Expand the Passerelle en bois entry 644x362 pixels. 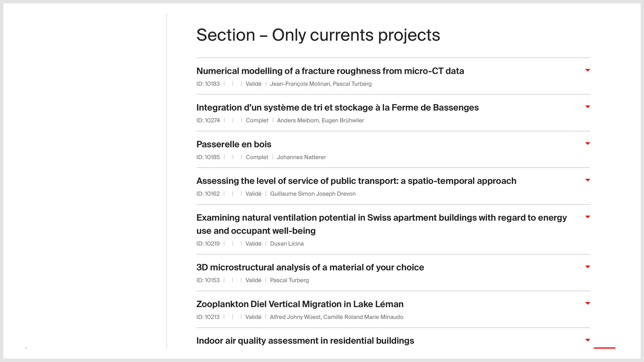click(x=588, y=143)
